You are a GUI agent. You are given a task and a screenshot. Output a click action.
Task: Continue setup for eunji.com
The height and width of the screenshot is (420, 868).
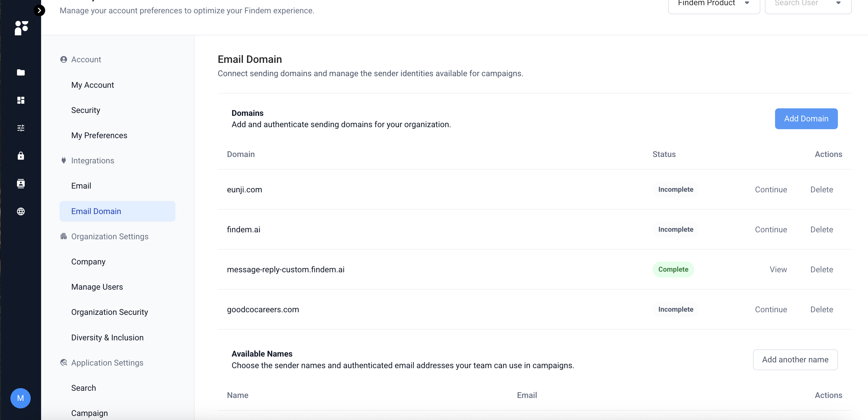click(771, 189)
